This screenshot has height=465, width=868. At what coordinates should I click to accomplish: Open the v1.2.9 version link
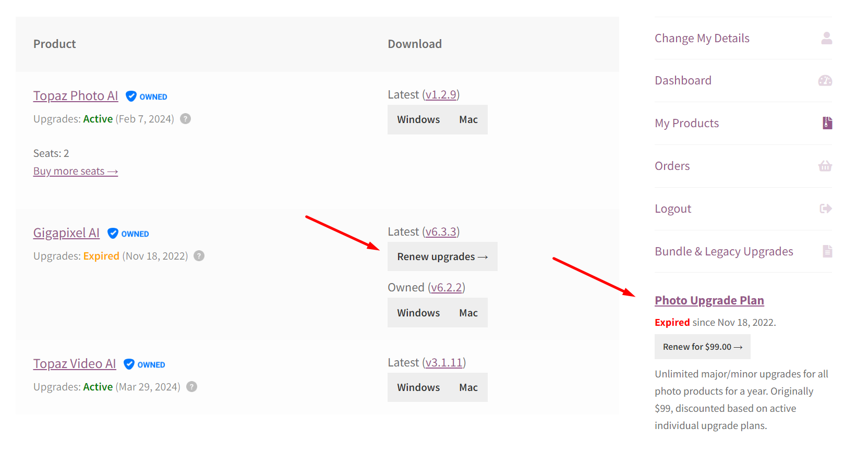pyautogui.click(x=441, y=95)
